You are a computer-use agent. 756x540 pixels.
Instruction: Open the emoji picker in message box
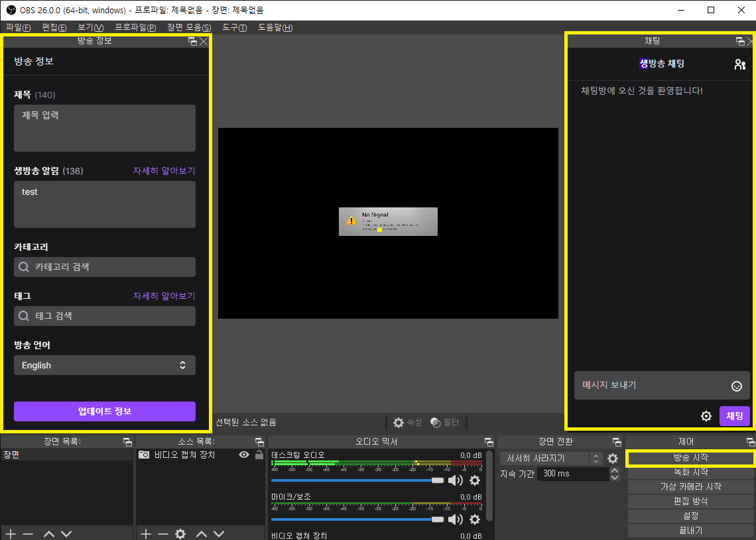736,386
